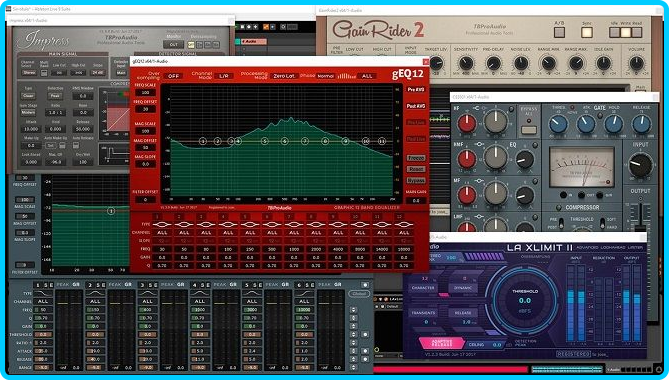
Task: Toggle Post AVG display in gEQ12
Action: tap(416, 106)
